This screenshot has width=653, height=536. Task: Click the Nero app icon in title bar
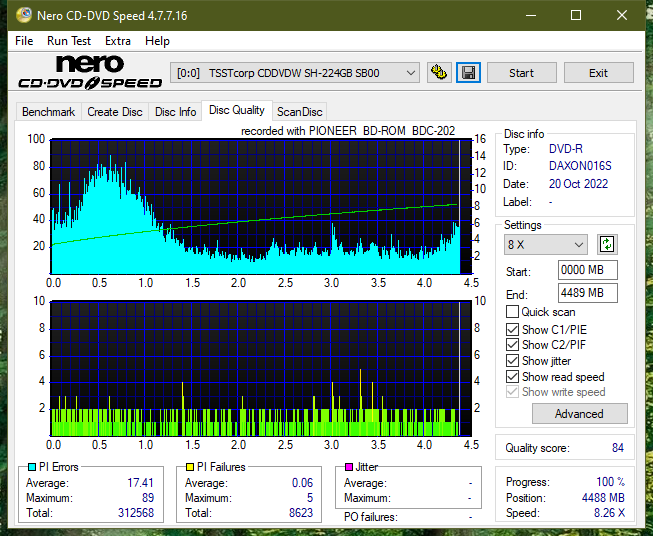point(23,15)
